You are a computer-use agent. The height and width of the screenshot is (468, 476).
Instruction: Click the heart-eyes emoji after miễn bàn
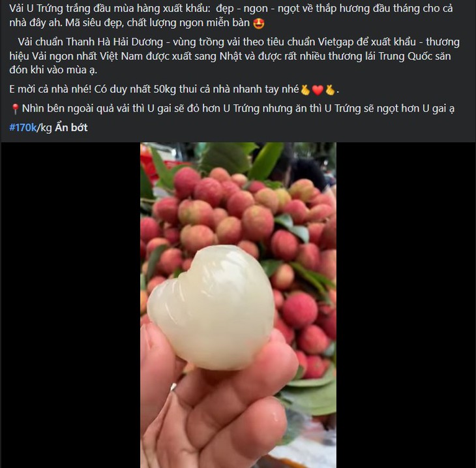(259, 23)
